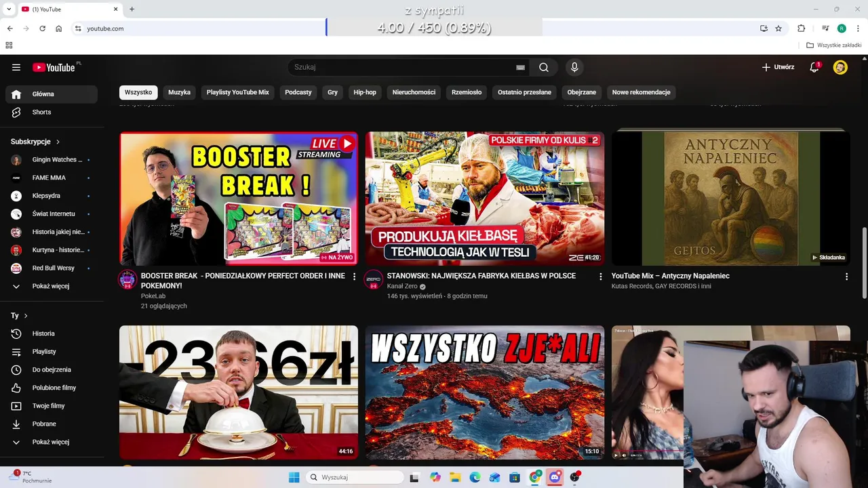The image size is (868, 488).
Task: Open browser home page button
Action: click(x=59, y=28)
